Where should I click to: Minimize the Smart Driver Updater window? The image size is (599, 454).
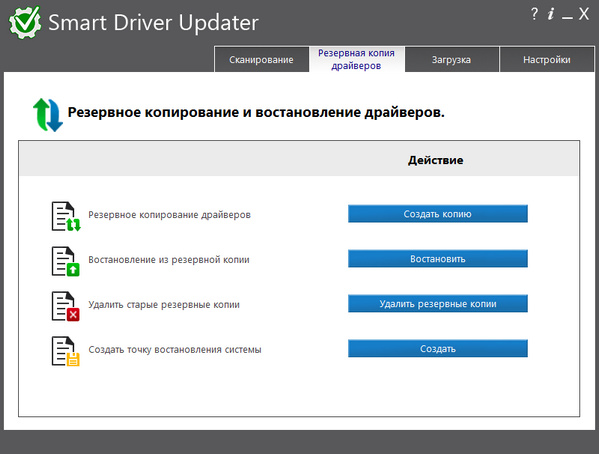click(567, 18)
